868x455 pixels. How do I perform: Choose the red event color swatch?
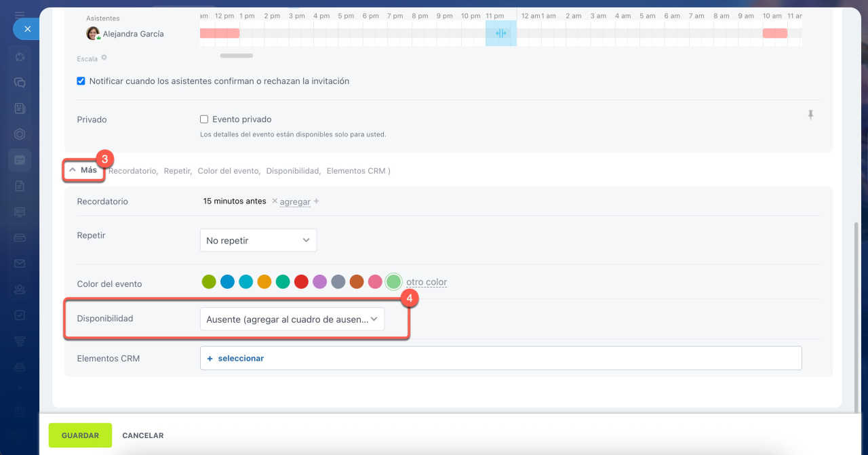301,282
